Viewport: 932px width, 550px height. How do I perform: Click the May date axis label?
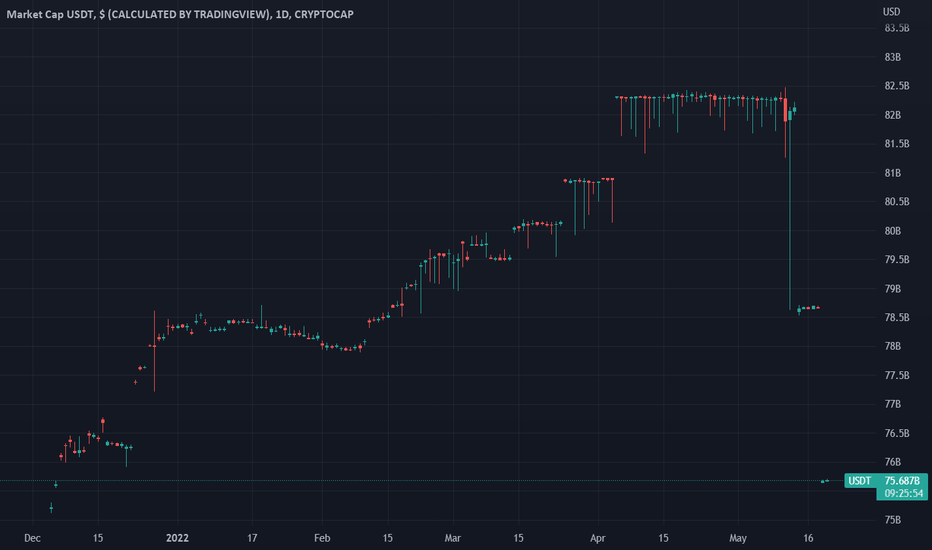point(738,538)
